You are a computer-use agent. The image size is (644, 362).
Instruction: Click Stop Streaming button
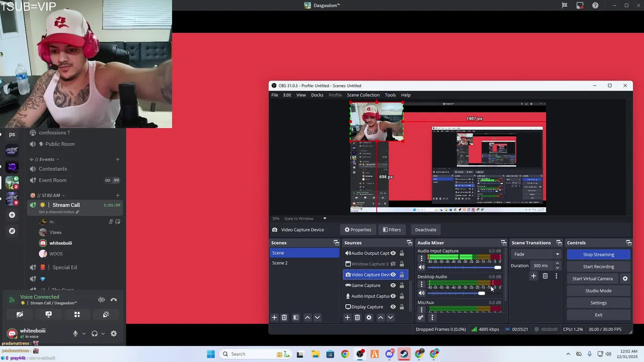click(598, 254)
